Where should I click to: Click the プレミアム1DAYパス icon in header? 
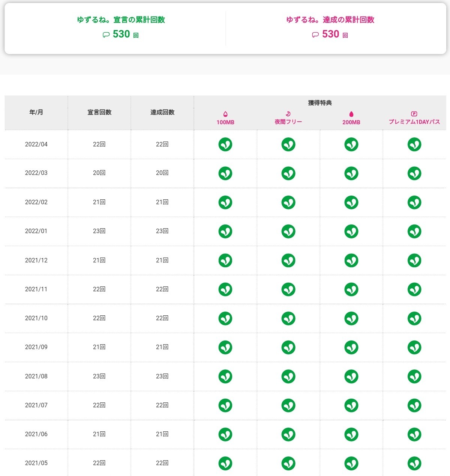[x=414, y=114]
